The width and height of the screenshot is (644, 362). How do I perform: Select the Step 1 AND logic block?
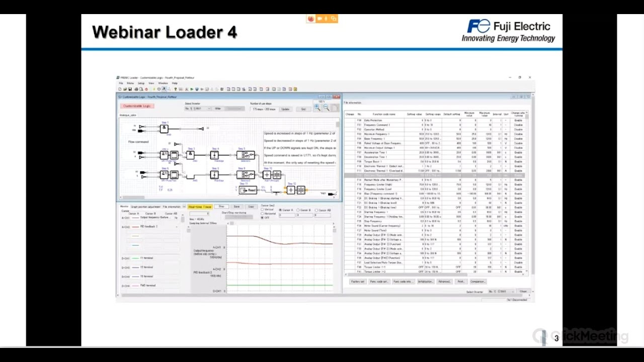click(x=164, y=129)
